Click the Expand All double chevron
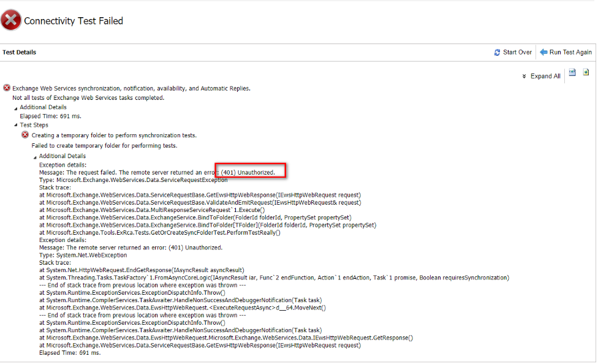 point(524,77)
